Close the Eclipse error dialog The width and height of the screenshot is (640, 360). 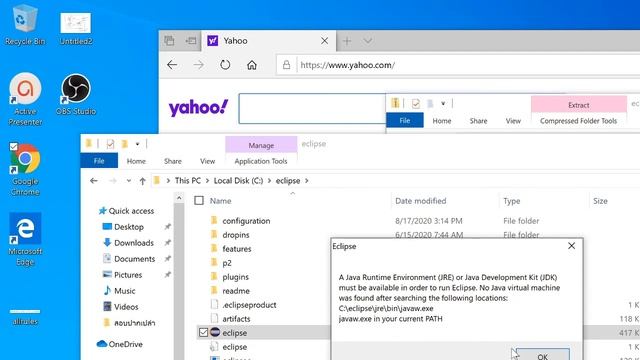click(571, 246)
